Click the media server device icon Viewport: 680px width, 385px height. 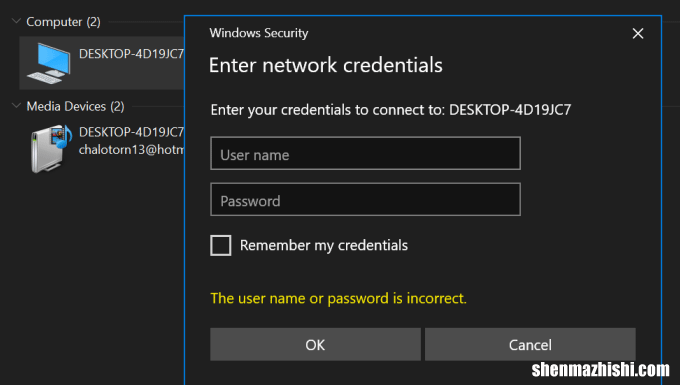[51, 148]
